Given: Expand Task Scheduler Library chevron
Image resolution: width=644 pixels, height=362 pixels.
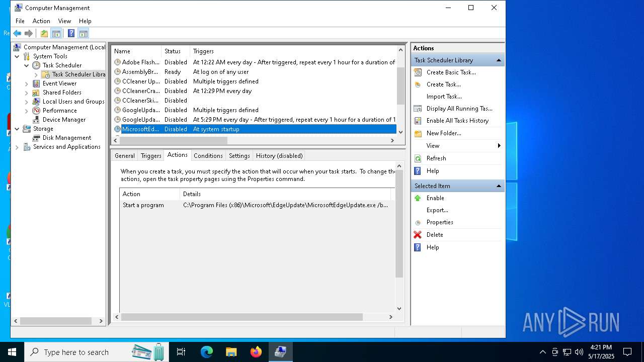Looking at the screenshot, I should [36, 74].
